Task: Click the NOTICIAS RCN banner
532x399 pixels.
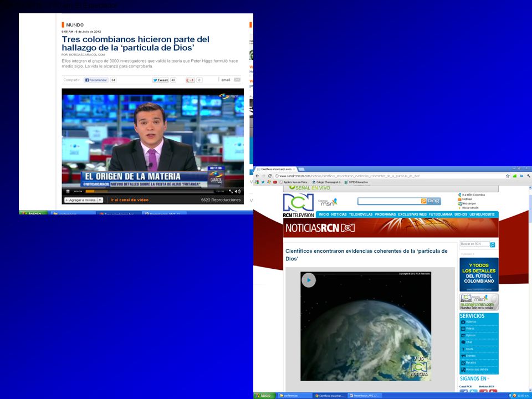Action: 391,228
